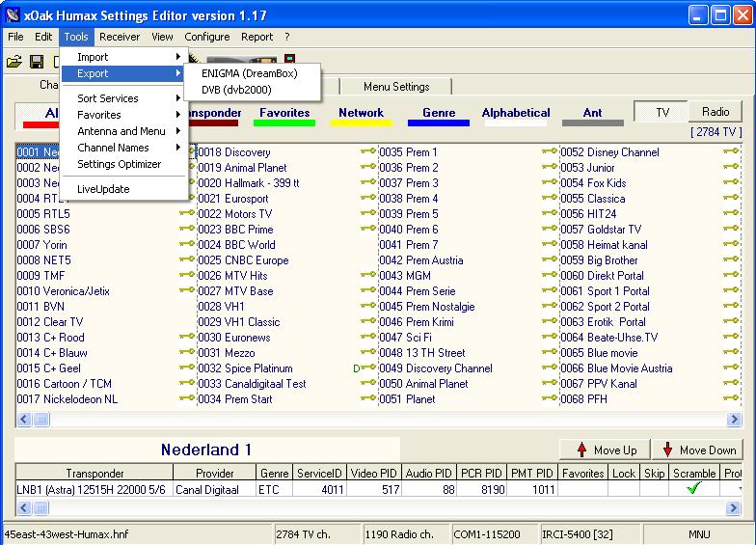Click the key icon beside 0043 MGM
756x545 pixels.
(550, 275)
